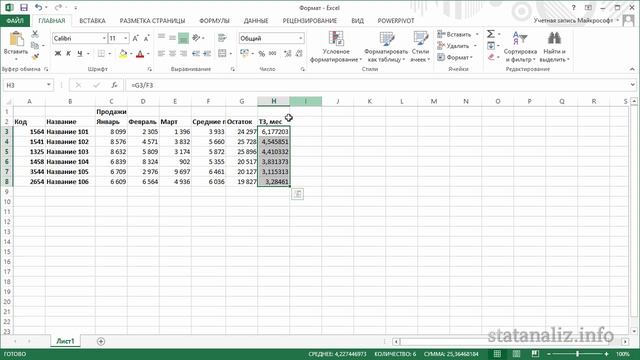Toggle top vertical alignment
640x360 pixels.
[161, 38]
